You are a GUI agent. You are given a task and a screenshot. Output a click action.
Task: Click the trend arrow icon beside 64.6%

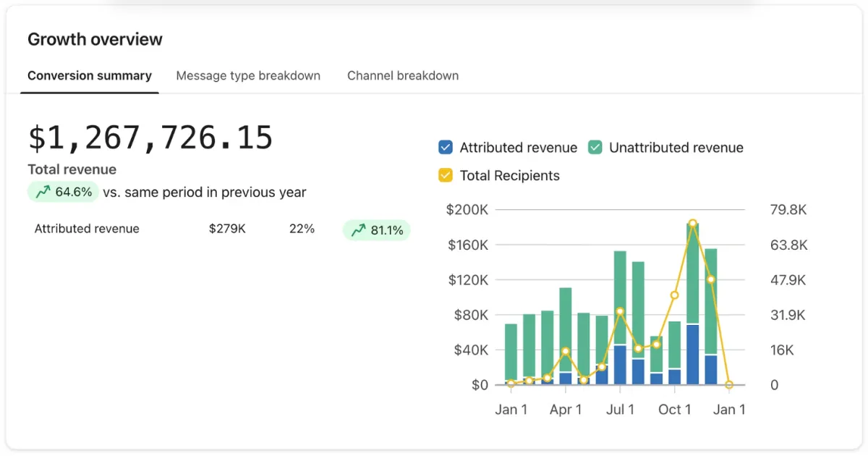pyautogui.click(x=43, y=193)
